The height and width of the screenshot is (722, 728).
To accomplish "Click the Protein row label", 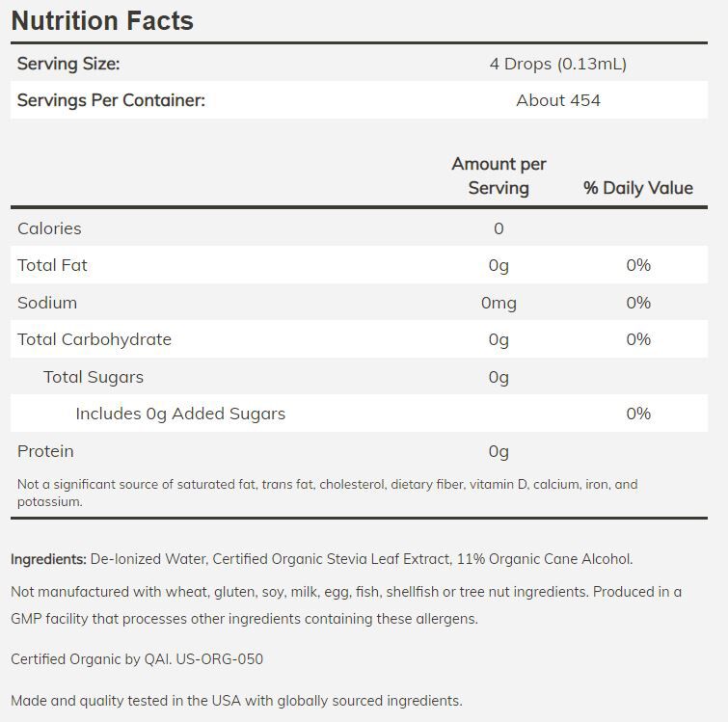I will [45, 451].
